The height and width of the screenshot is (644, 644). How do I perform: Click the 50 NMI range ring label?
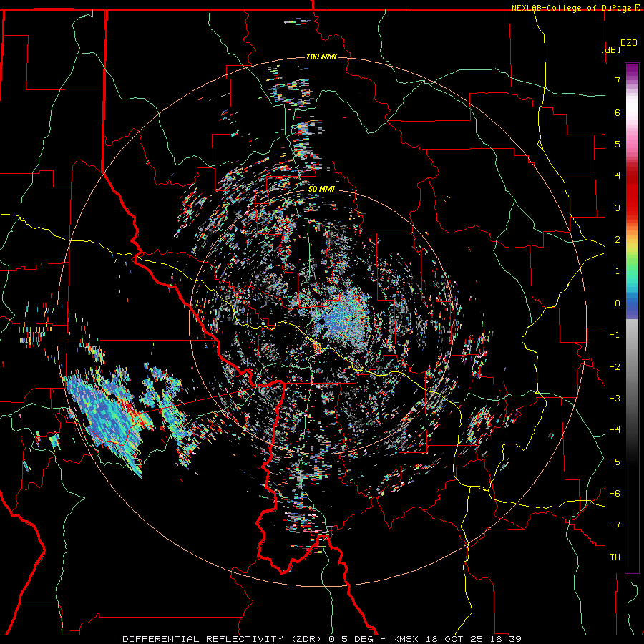click(x=321, y=189)
